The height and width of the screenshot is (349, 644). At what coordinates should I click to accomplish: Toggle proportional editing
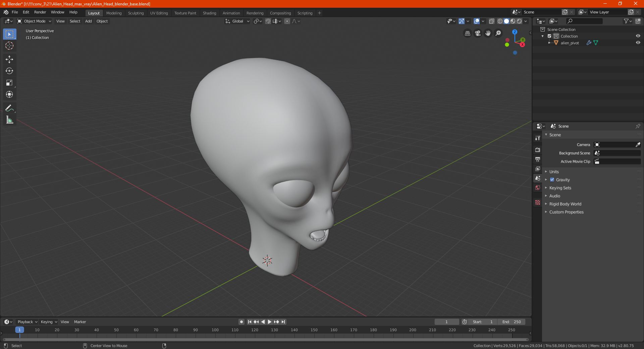[287, 21]
